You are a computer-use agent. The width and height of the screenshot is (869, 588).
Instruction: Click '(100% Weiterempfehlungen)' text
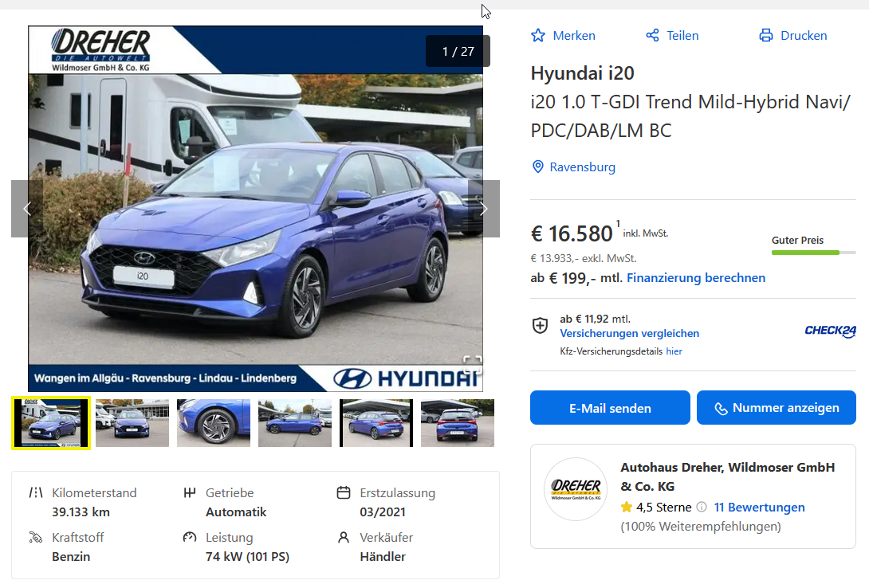coord(701,527)
